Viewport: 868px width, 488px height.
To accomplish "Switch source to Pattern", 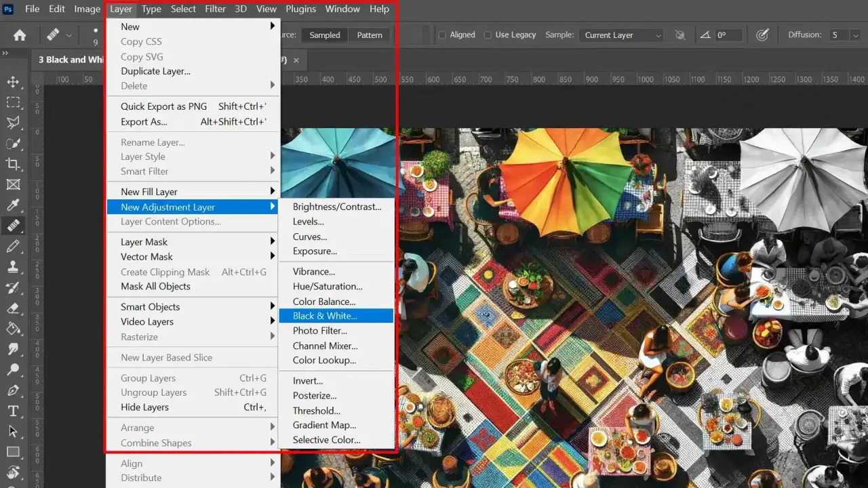I will 368,35.
